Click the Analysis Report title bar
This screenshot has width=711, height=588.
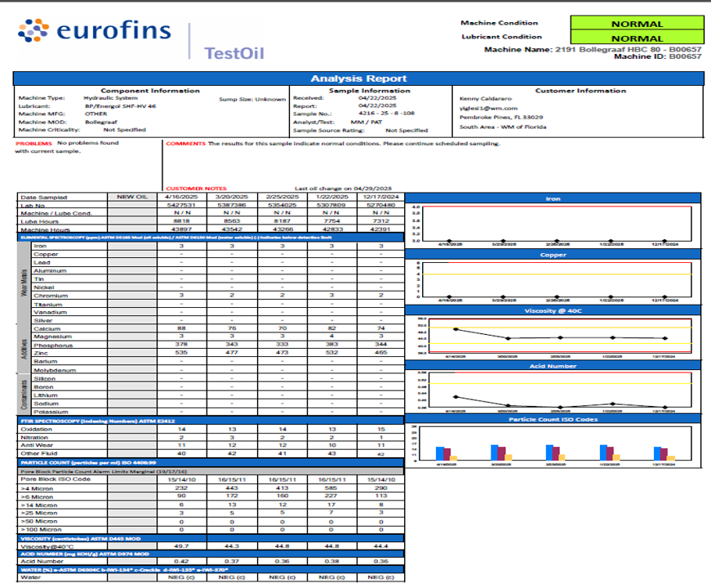pos(358,78)
